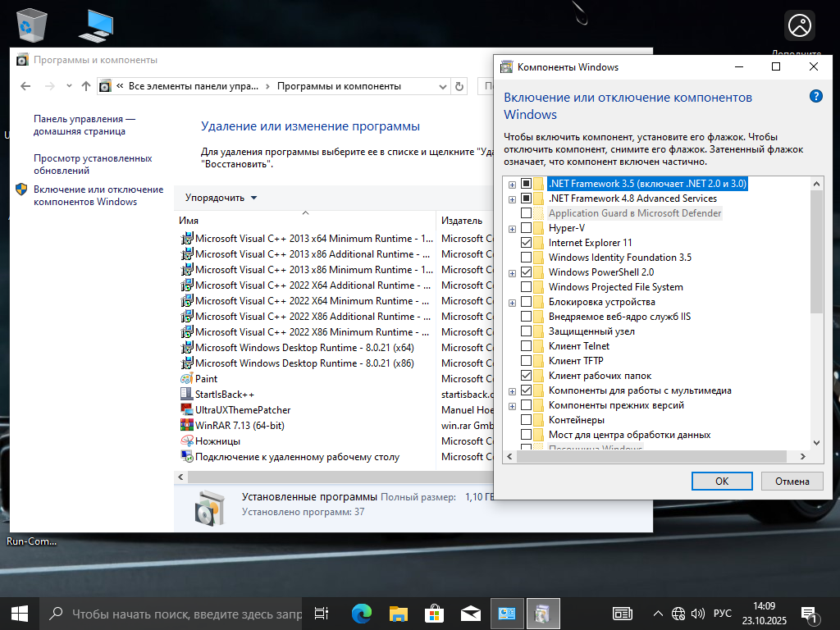Expand the Windows PowerShell 2.0 node
The image size is (840, 630).
(512, 272)
